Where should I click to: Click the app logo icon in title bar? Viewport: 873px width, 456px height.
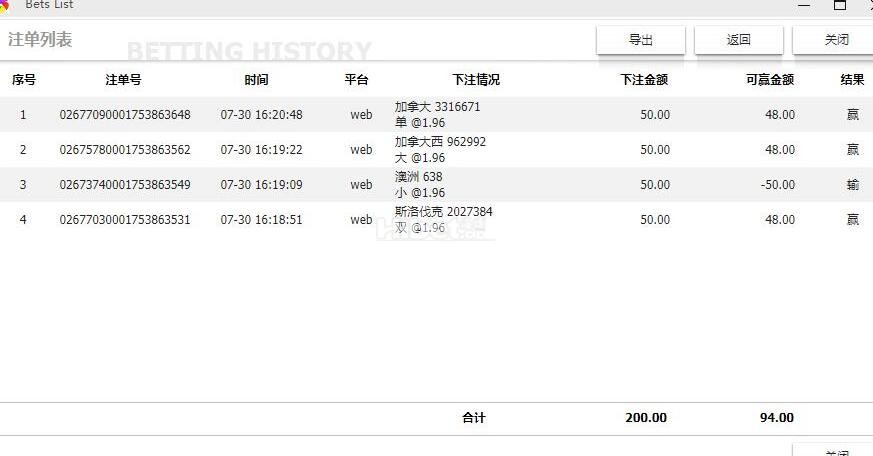coord(4,5)
